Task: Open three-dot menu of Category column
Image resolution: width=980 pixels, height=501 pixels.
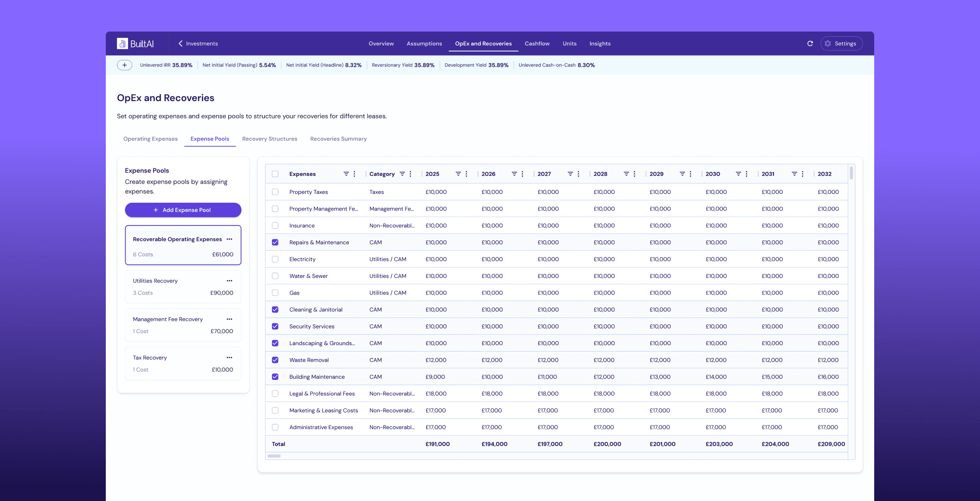Action: 411,174
